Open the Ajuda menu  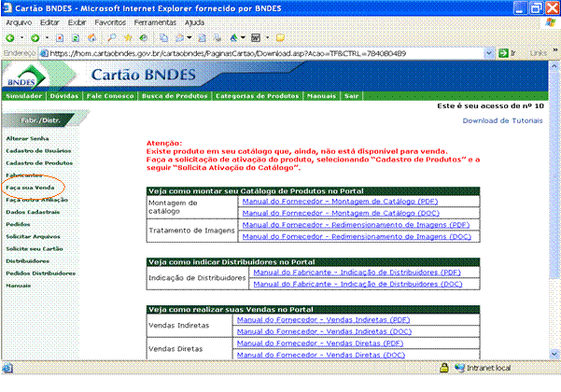[194, 22]
